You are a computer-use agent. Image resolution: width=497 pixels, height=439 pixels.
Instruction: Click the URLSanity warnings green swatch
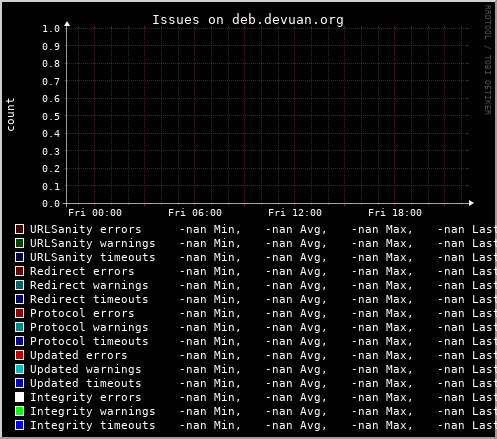(x=19, y=243)
